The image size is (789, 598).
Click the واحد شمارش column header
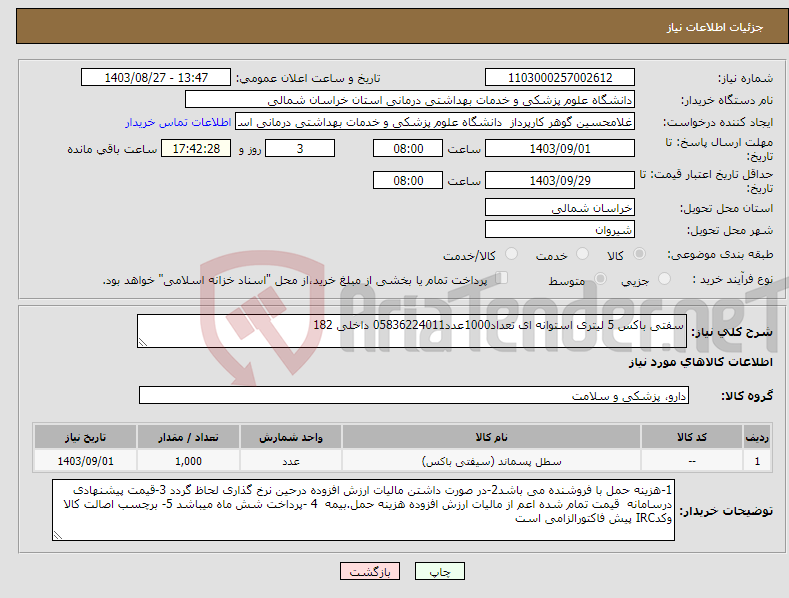[x=291, y=437]
